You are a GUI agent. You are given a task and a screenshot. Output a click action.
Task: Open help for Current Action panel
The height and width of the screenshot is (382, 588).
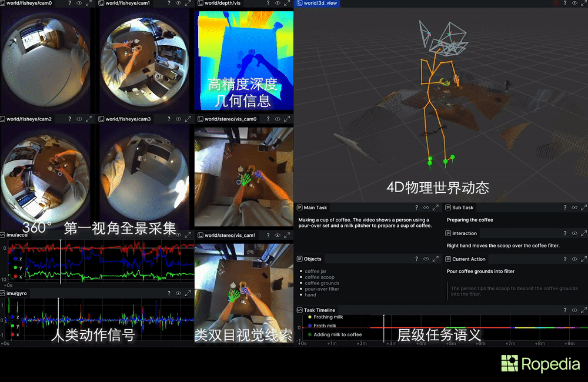(564, 259)
